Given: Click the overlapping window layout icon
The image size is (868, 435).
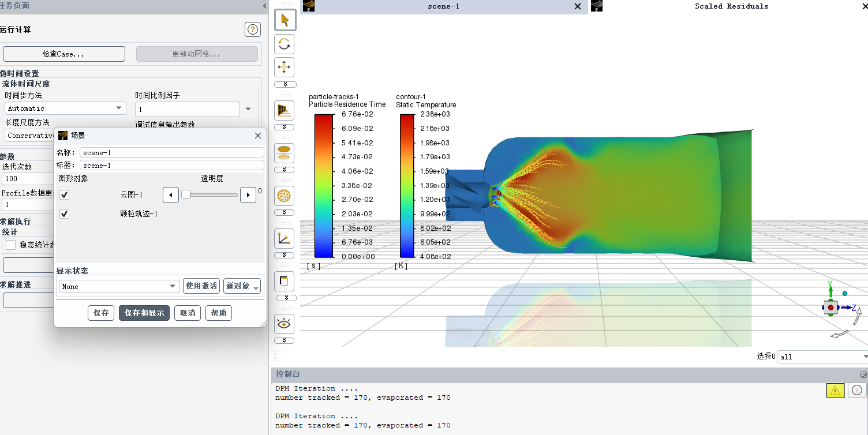Looking at the screenshot, I should 284,281.
